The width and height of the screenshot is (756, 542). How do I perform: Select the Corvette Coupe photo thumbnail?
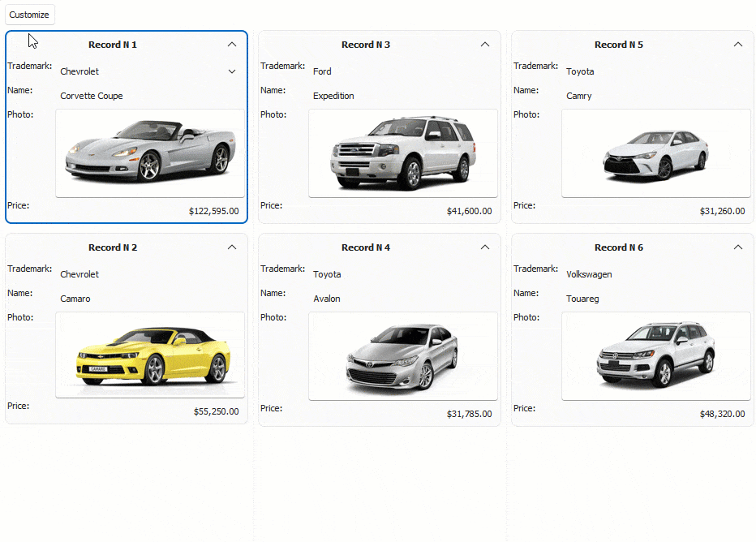(150, 153)
